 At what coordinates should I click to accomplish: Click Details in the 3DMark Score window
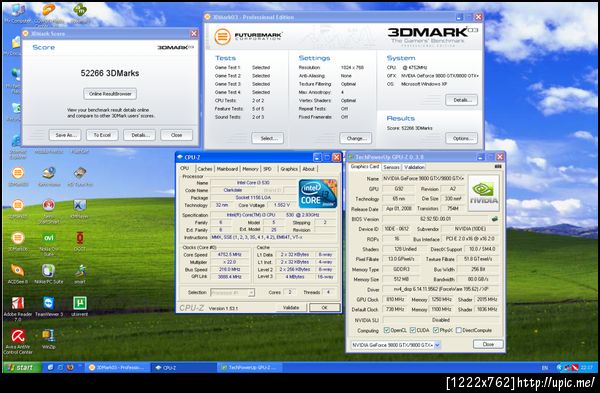(x=139, y=135)
